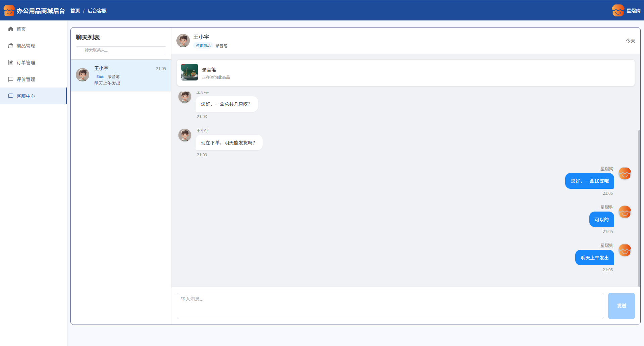Screen dimensions: 644x346
Task: Click the shop logo in top-left header
Action: 9,10
